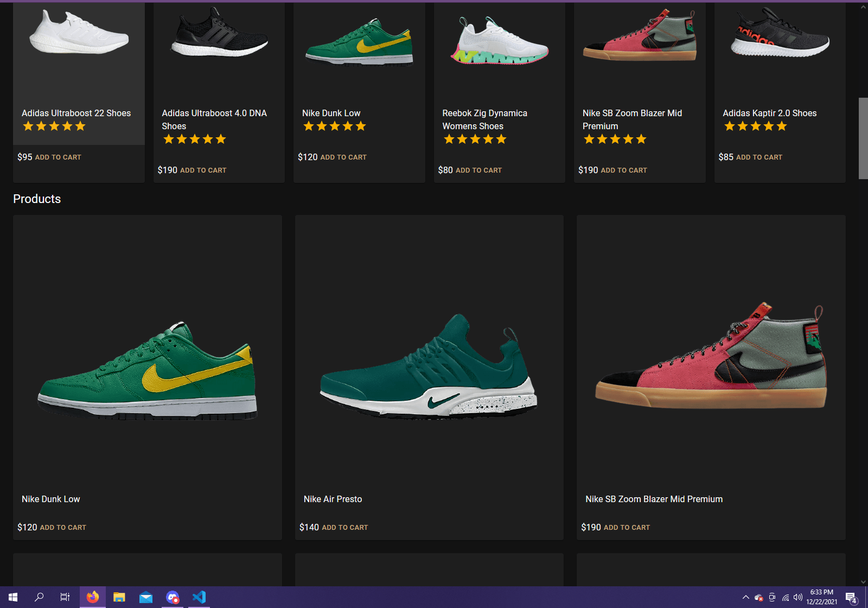Image resolution: width=868 pixels, height=608 pixels.
Task: Open Task View from the taskbar
Action: 65,597
